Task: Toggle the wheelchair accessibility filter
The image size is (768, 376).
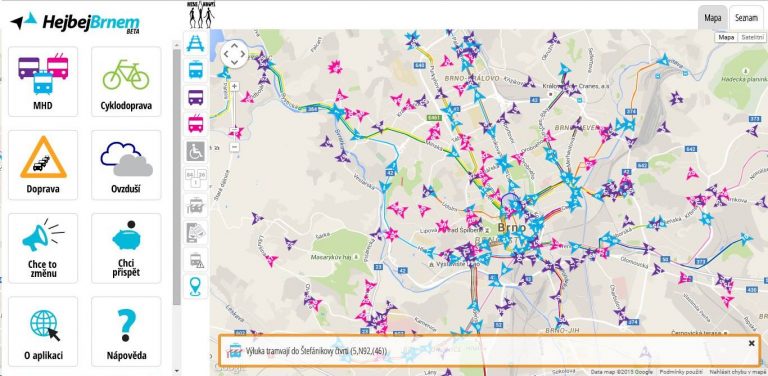Action: pos(195,151)
